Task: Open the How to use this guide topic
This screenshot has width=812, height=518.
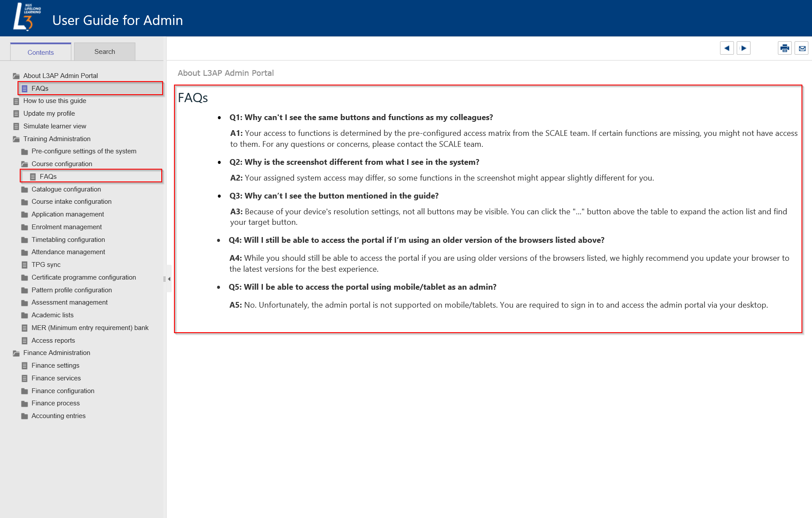Action: pos(54,100)
